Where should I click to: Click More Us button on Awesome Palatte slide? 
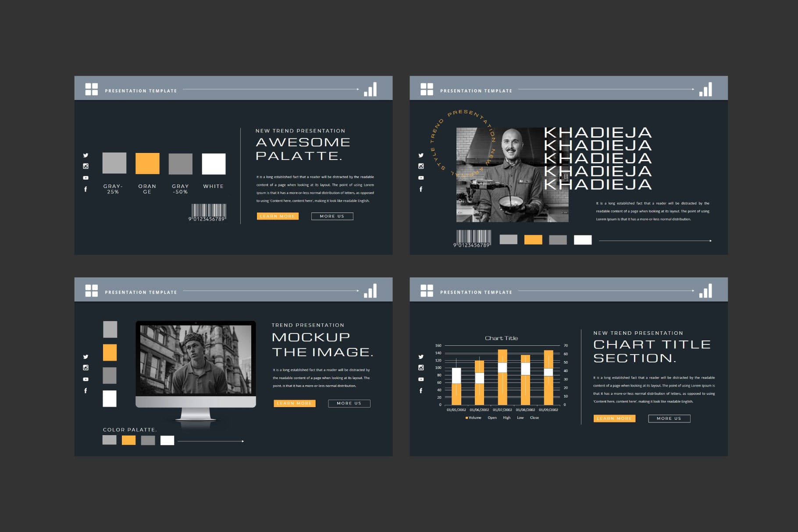(x=332, y=216)
